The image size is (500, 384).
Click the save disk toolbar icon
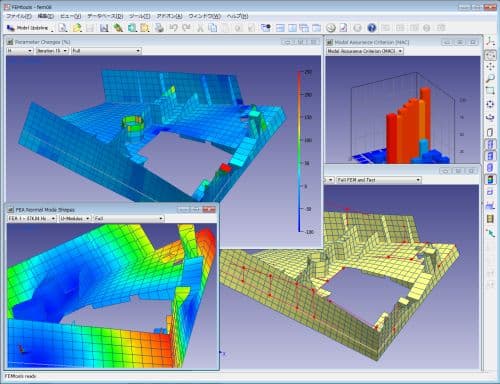coord(104,28)
